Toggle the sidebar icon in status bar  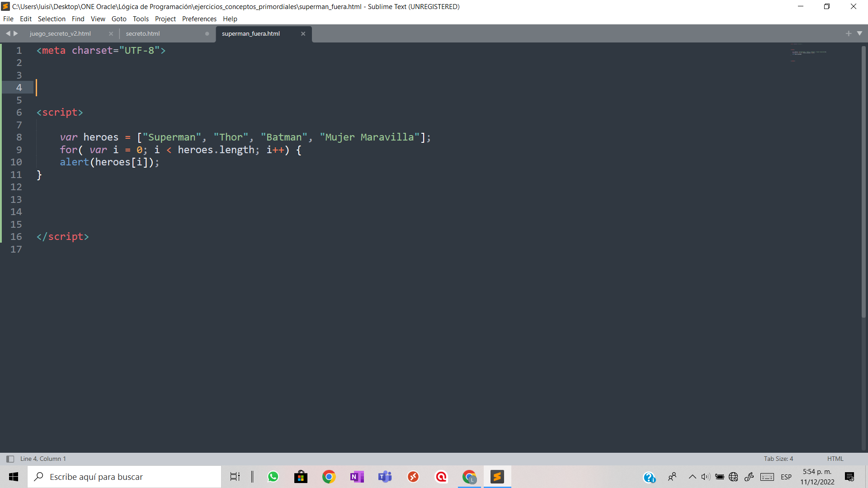pos(10,459)
